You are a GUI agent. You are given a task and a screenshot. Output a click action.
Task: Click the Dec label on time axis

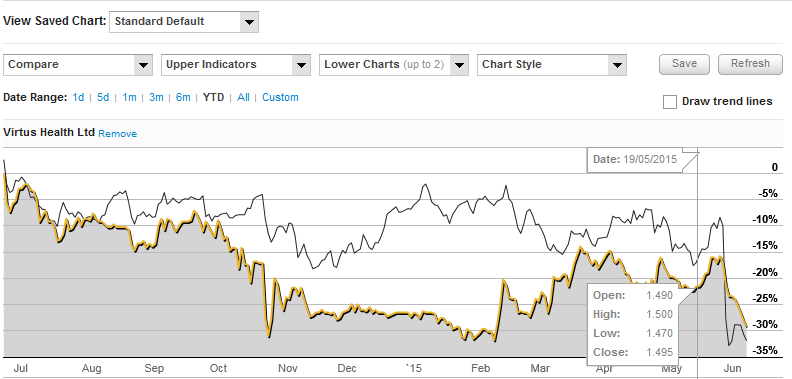tap(347, 368)
